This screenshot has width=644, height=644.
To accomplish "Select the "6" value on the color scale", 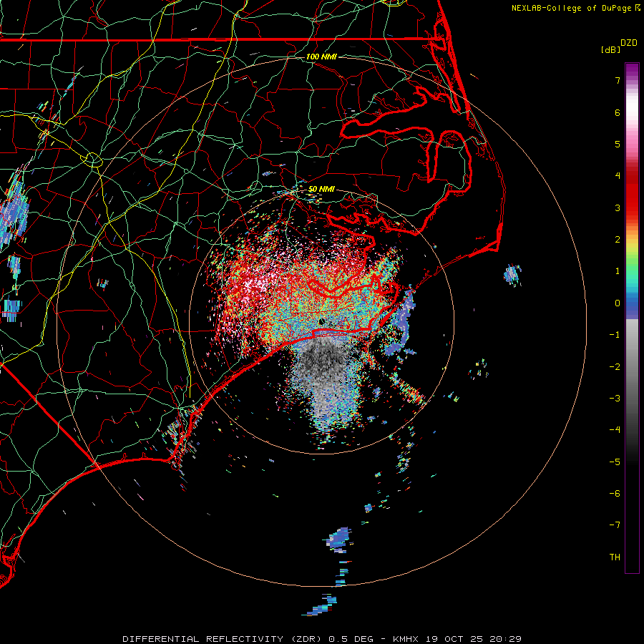I will click(x=618, y=112).
